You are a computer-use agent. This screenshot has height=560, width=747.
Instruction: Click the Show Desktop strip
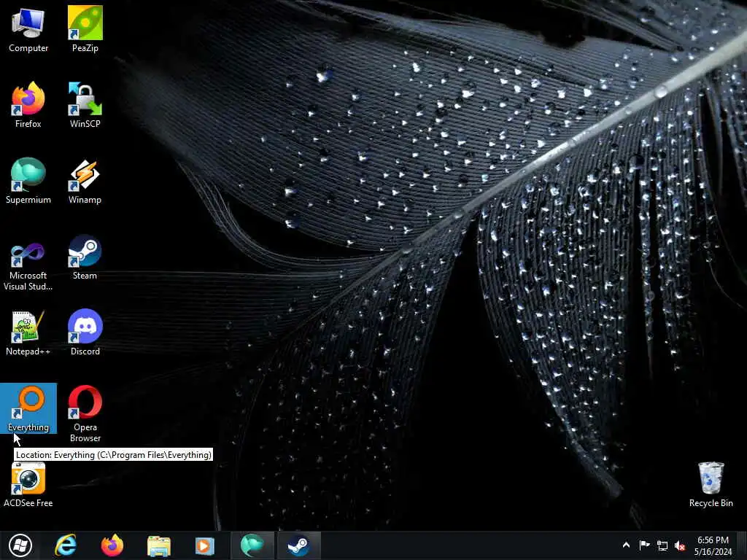pos(742,545)
